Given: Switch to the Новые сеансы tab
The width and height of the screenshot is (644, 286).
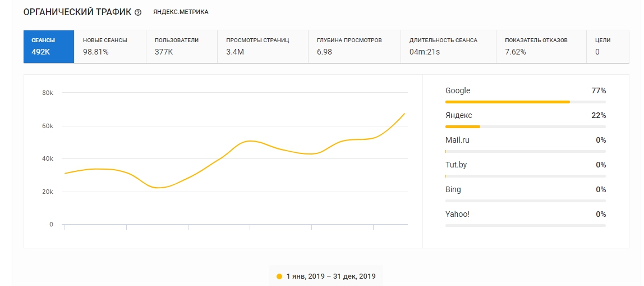Looking at the screenshot, I should [110, 46].
